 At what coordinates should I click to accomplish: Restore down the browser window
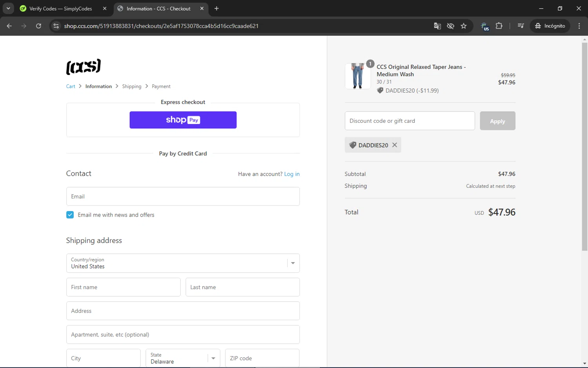[x=560, y=8]
